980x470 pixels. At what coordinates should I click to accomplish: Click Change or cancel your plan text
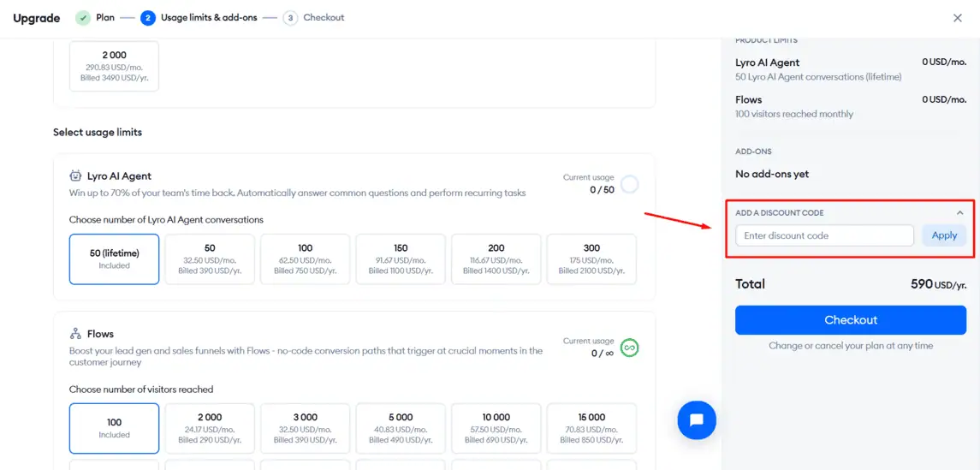click(851, 346)
